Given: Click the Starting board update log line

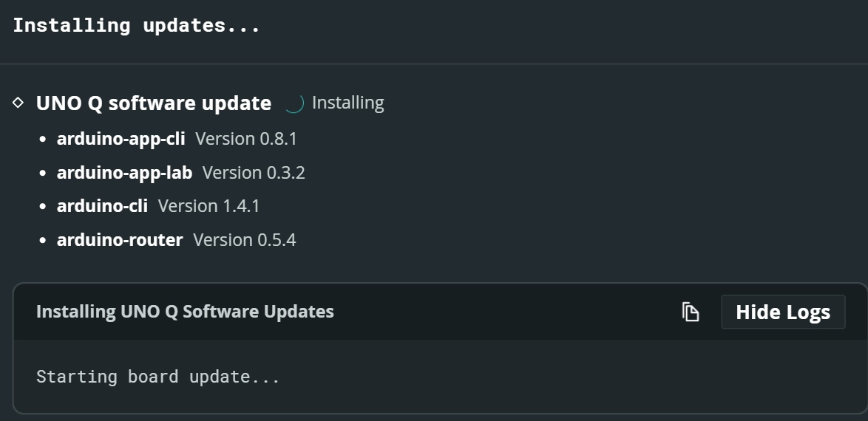Looking at the screenshot, I should (158, 376).
